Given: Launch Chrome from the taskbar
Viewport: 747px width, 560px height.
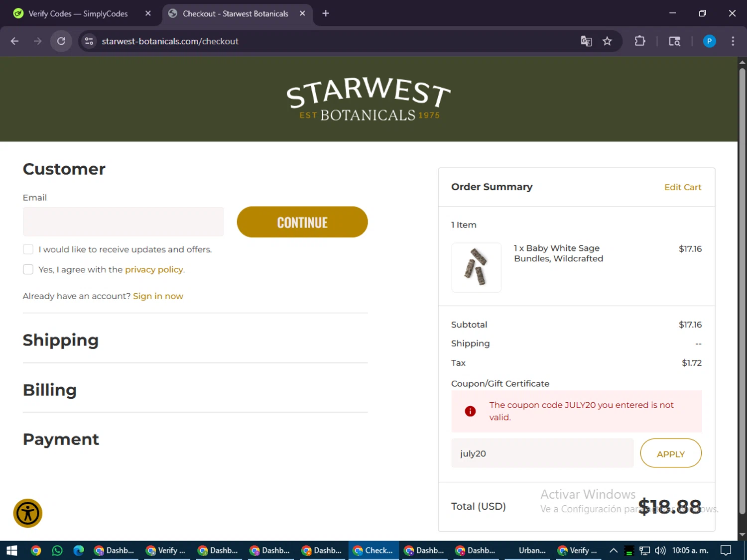Looking at the screenshot, I should coord(36,551).
